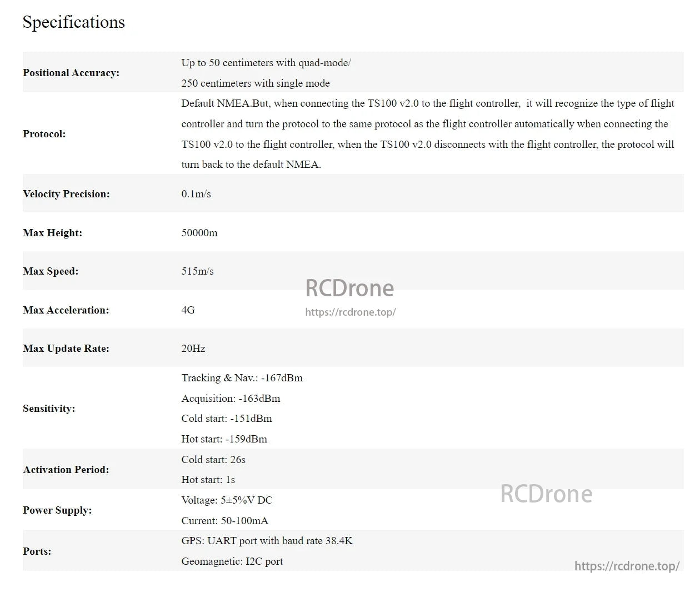Screen dimensions: 700x592
Task: Click the Tracking & Nav -167dBm text
Action: [242, 378]
